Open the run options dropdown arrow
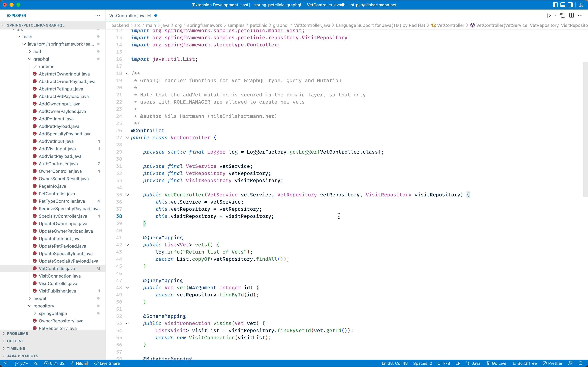This screenshot has height=367, width=588. 554,15
